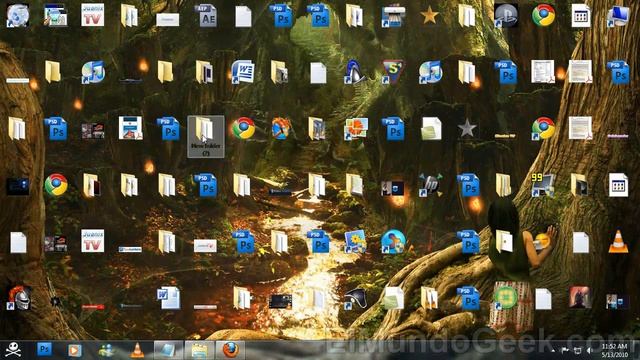Viewport: 640px width, 360px height.
Task: Open the HP shortcut icon
Action: click(431, 184)
